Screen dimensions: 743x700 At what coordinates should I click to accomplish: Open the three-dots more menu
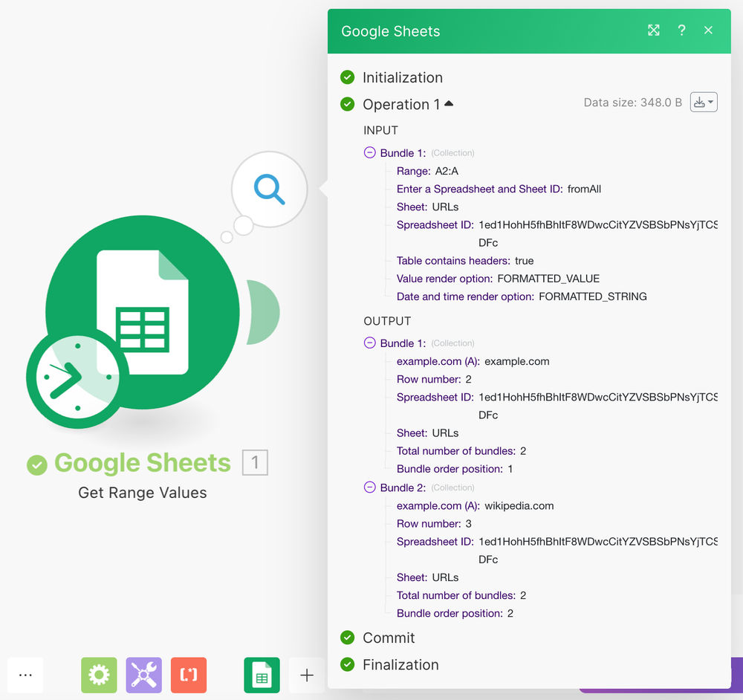click(25, 675)
